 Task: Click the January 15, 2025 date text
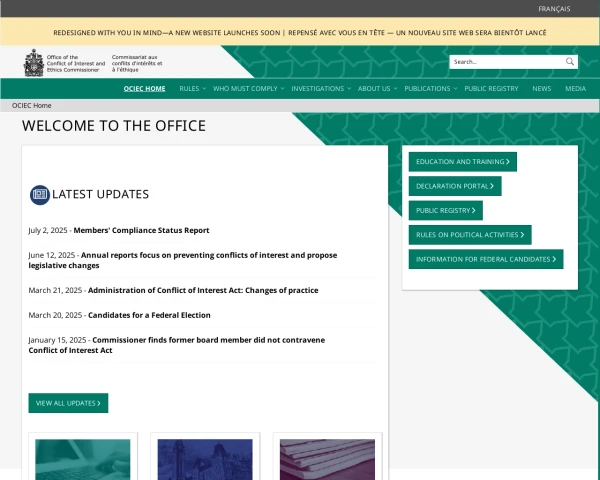coord(57,340)
